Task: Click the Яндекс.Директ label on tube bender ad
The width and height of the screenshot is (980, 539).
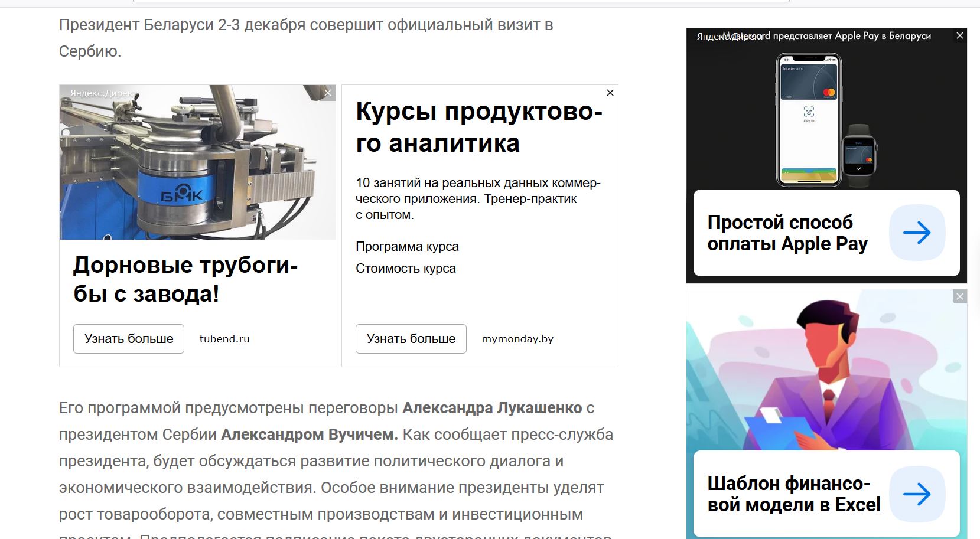Action: point(100,93)
